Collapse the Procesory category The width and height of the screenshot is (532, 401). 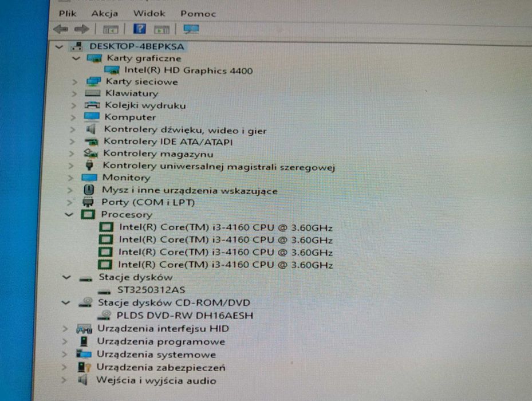click(69, 215)
